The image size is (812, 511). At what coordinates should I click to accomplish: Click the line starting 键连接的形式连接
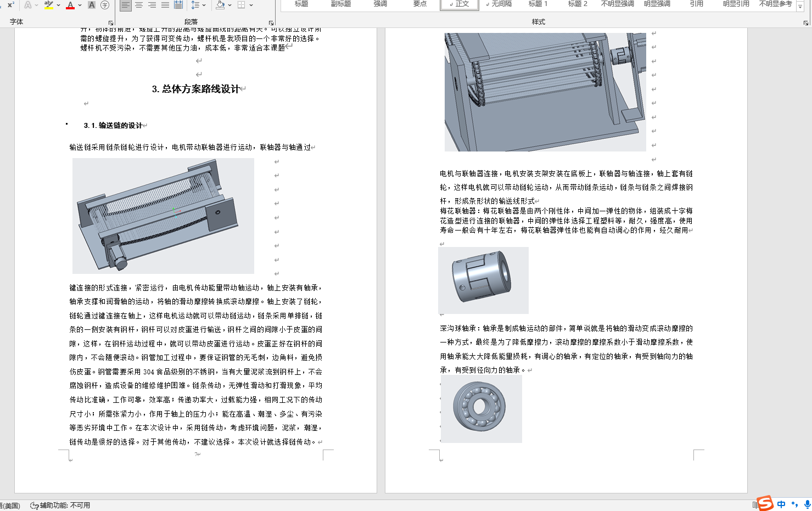(195, 288)
